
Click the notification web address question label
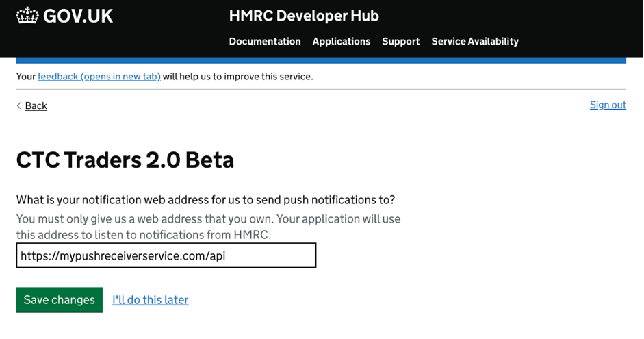tap(205, 200)
